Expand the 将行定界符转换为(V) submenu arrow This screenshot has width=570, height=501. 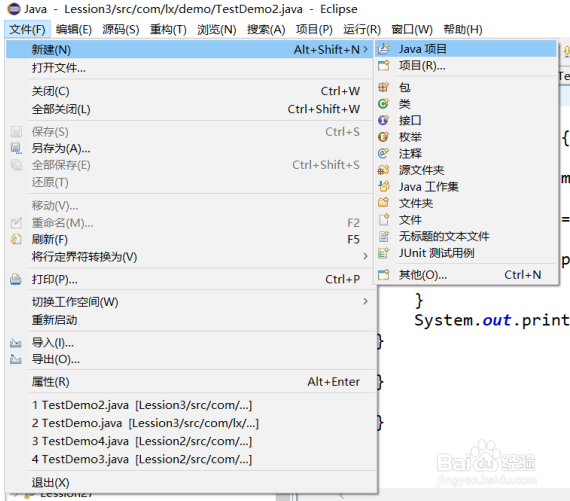tap(365, 256)
